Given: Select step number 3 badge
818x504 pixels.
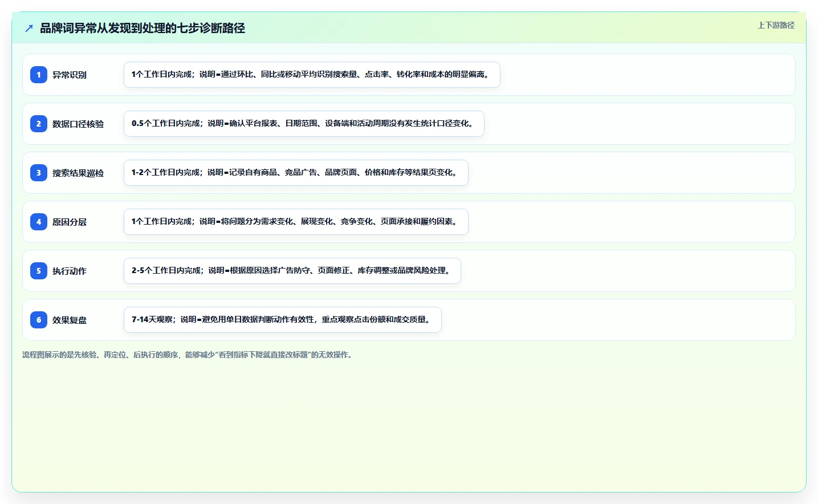Looking at the screenshot, I should [39, 173].
